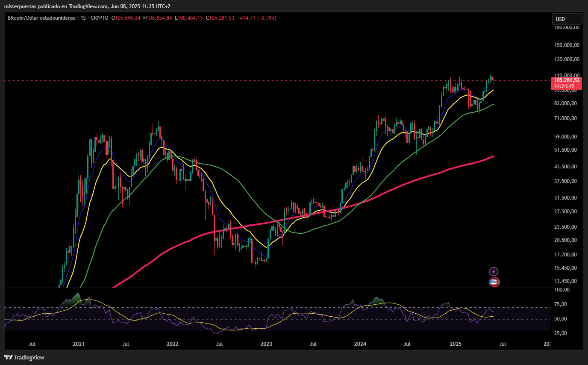The image size is (588, 365).
Task: Click the 17.700,00 price scale label
Action: 566,255
